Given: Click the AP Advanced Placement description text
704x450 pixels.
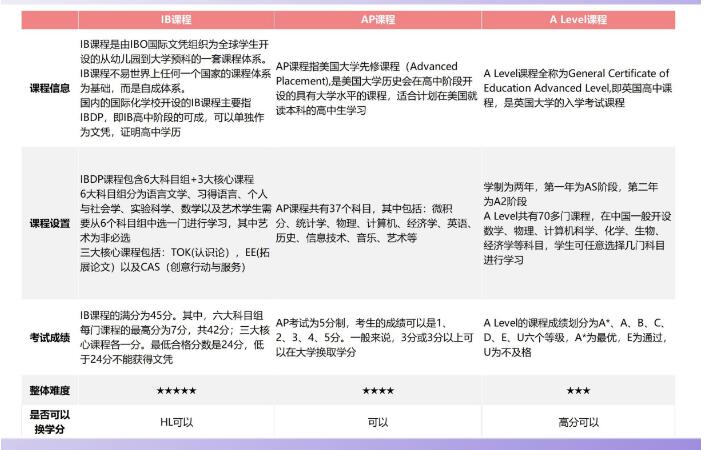Looking at the screenshot, I should tap(377, 87).
